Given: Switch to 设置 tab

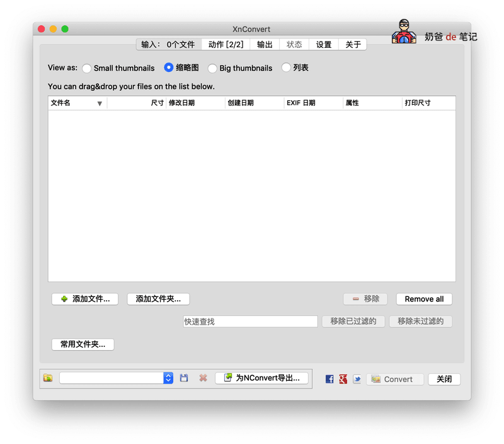Looking at the screenshot, I should click(324, 44).
